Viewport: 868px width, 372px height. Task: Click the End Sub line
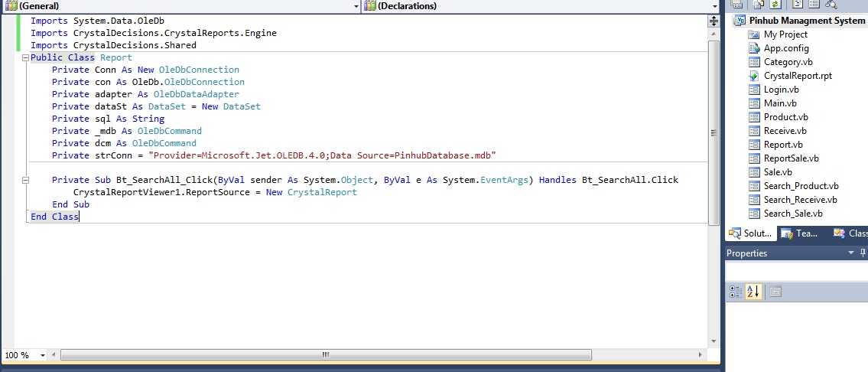(71, 204)
